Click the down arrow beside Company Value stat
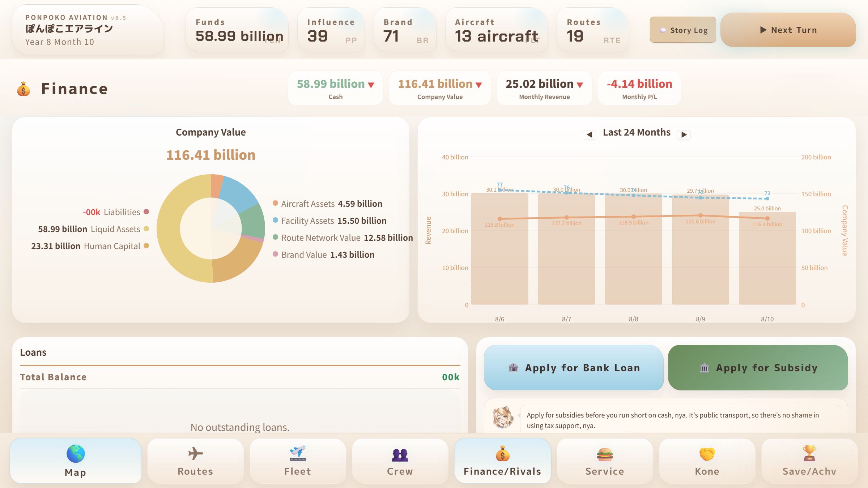This screenshot has width=868, height=488. point(479,85)
